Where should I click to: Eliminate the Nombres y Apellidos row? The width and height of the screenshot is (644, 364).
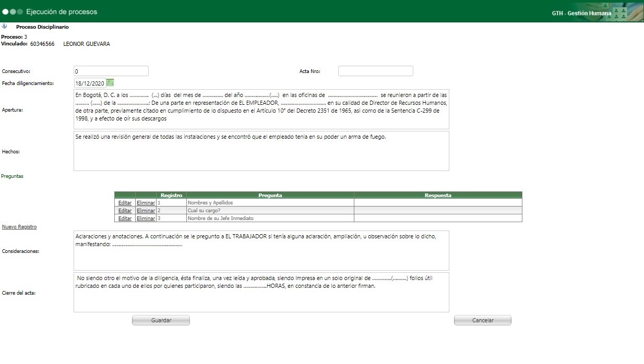coord(146,203)
